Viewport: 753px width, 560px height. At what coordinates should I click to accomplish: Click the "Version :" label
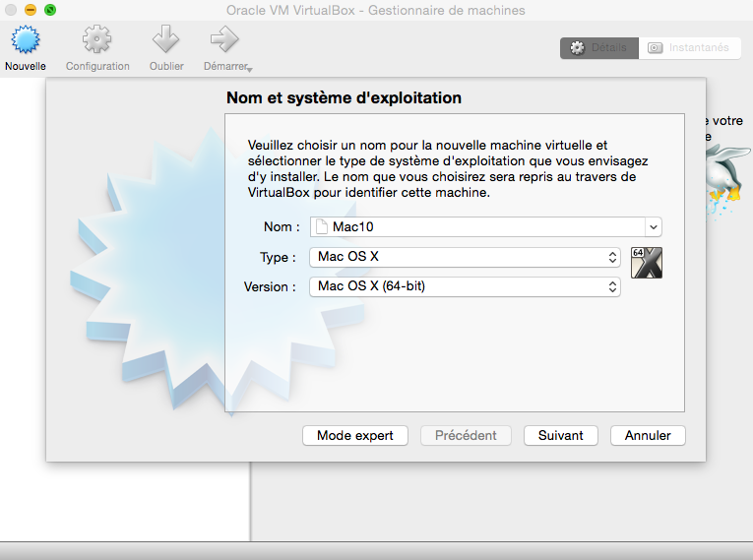pos(270,286)
